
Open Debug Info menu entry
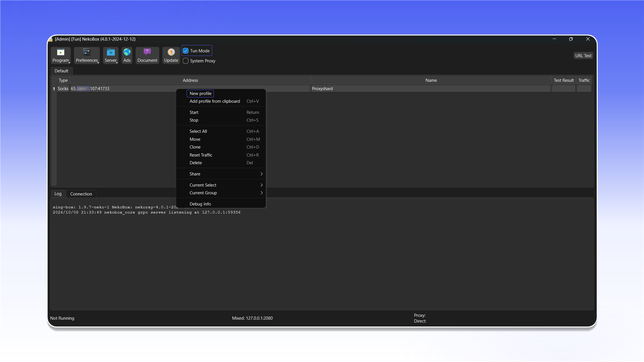[x=221, y=204]
